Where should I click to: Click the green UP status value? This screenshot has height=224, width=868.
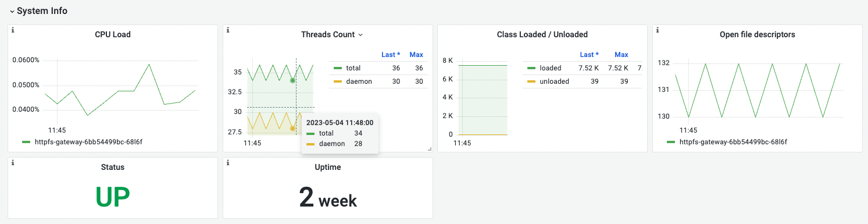point(113,197)
